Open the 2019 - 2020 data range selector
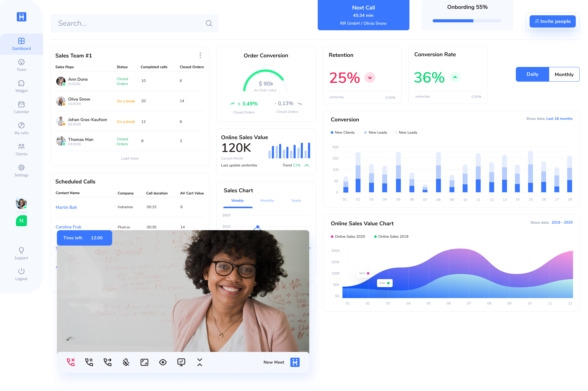This screenshot has width=588, height=391. tap(562, 222)
